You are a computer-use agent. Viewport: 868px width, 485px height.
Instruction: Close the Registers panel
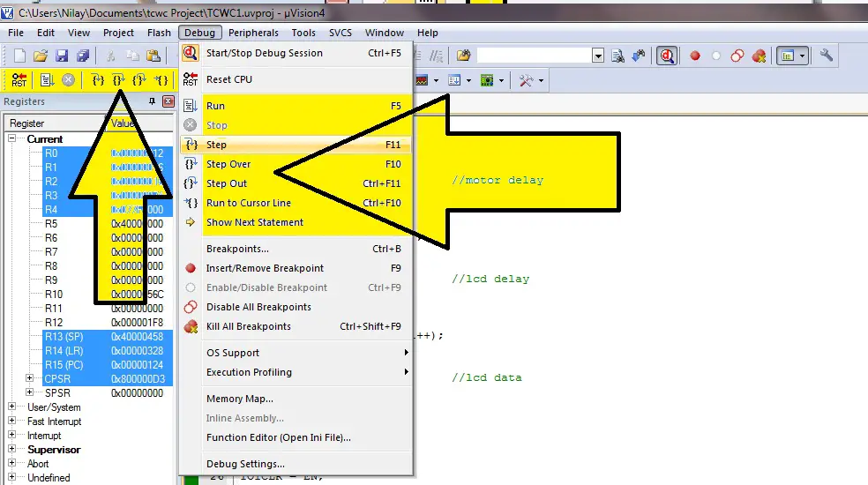point(168,101)
